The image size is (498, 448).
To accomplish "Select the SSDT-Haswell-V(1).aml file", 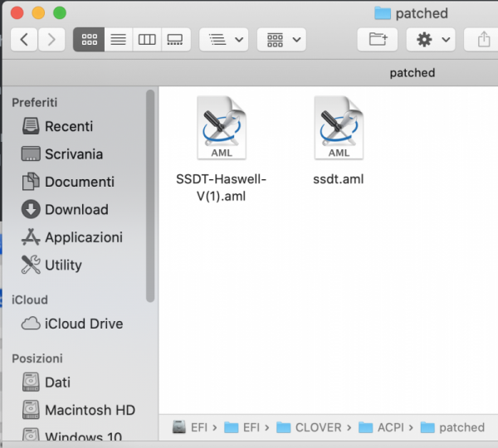I will tap(221, 128).
